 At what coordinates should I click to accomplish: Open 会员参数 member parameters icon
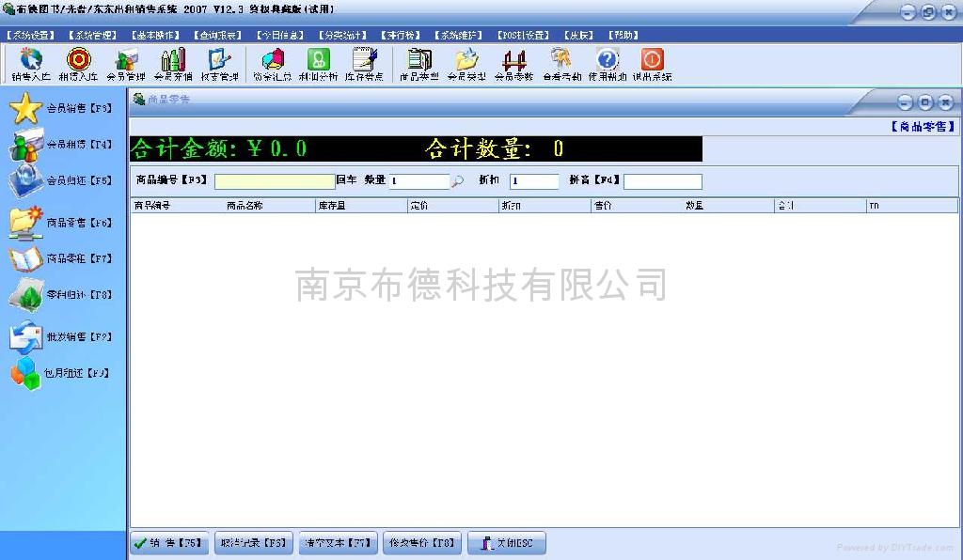(x=514, y=65)
